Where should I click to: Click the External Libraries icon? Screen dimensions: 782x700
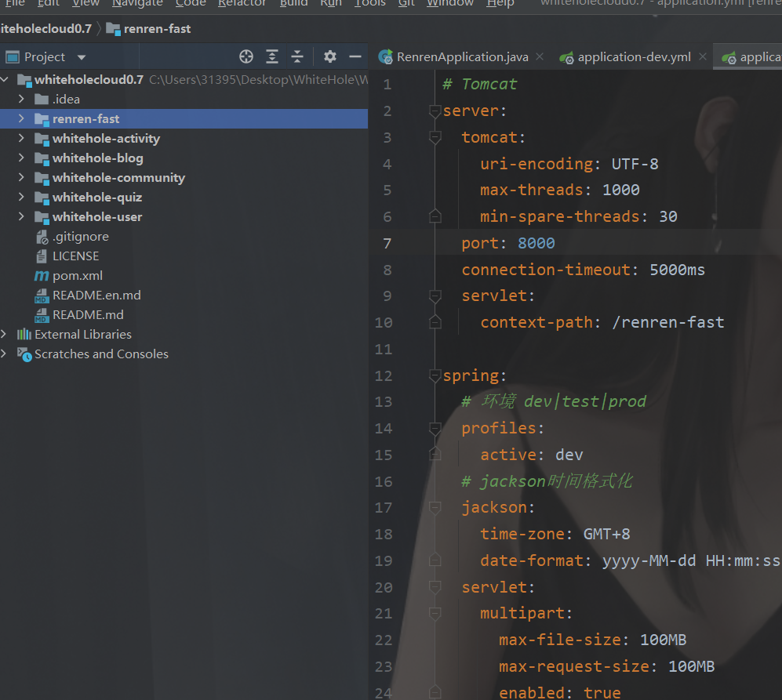[24, 334]
